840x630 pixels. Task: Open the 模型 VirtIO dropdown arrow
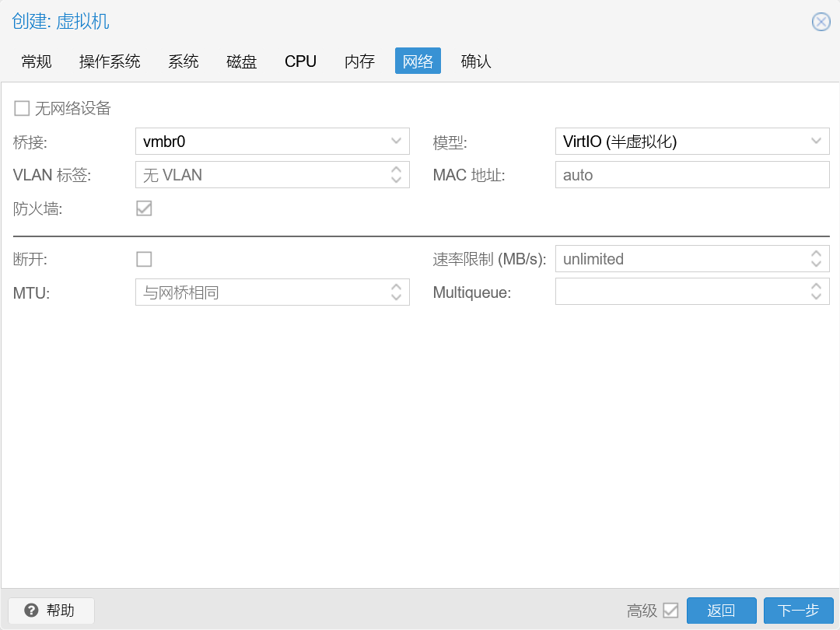(816, 142)
